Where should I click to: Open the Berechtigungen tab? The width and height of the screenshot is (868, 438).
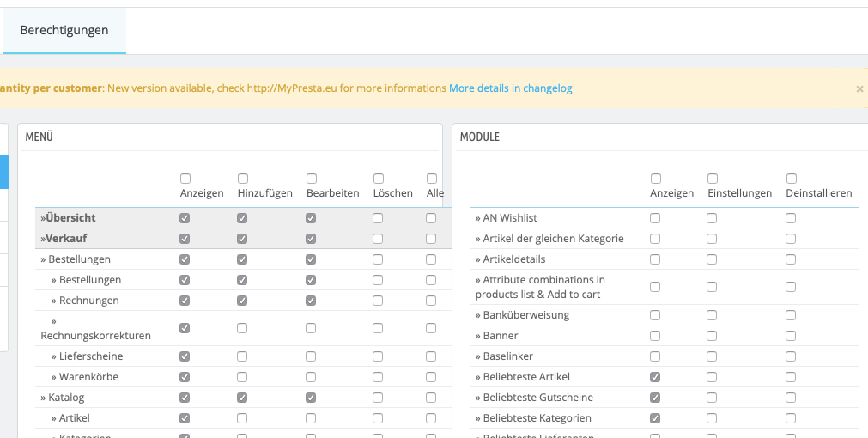(64, 31)
